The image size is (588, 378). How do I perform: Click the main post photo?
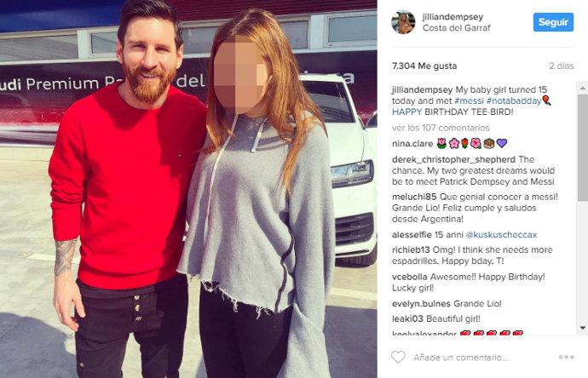(188, 189)
